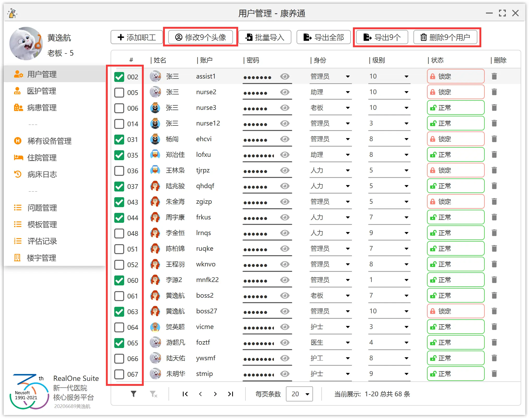Click the 添加职工 button
This screenshot has width=529, height=420.
[137, 37]
